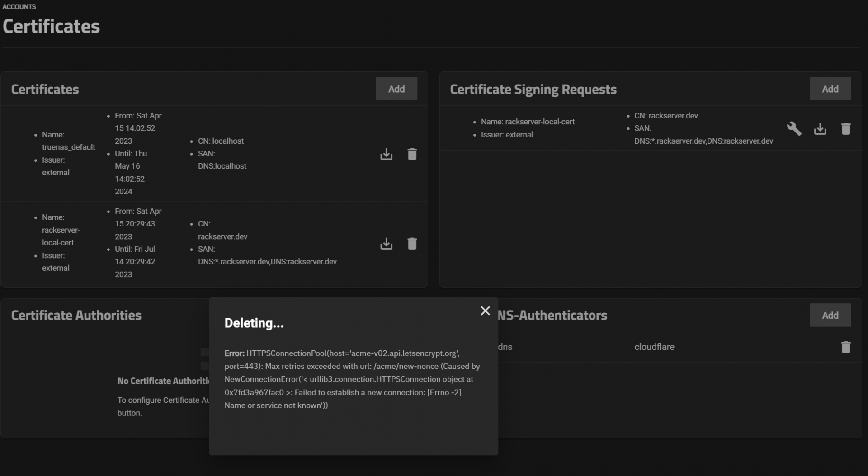Select the 'DNS:localhost' SAN value
The width and height of the screenshot is (868, 476).
[x=222, y=166]
